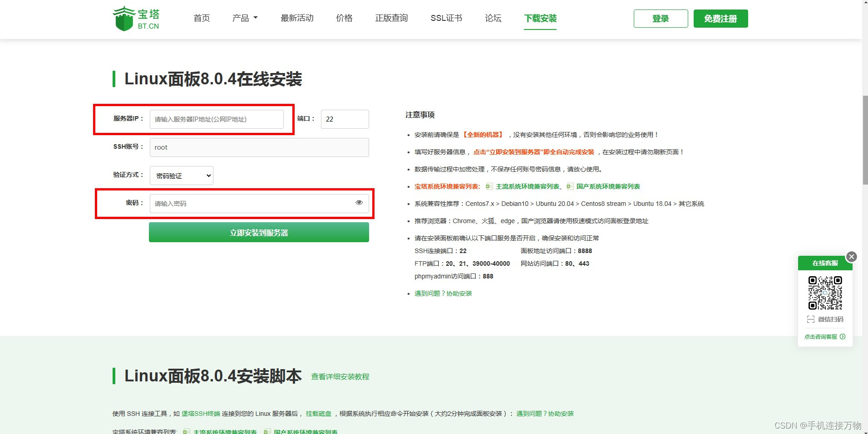The height and width of the screenshot is (434, 868).
Task: Open the 价格 nav item
Action: pos(344,18)
